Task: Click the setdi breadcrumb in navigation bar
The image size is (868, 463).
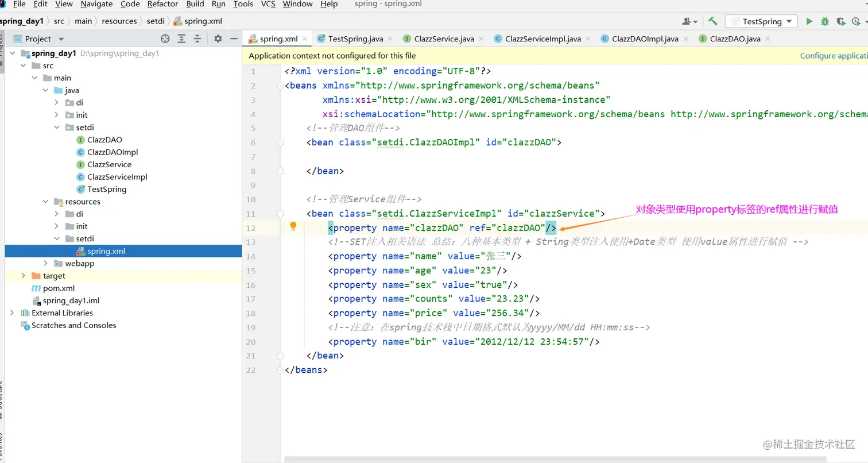Action: coord(156,21)
